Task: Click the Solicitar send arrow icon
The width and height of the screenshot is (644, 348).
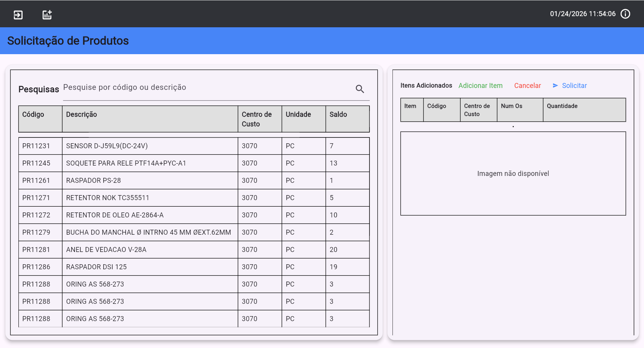Action: click(x=555, y=86)
